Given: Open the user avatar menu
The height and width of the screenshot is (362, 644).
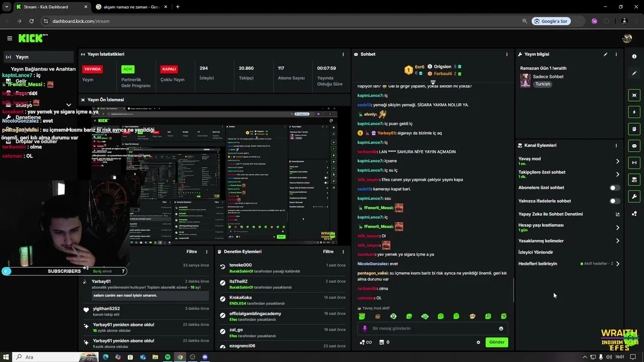Looking at the screenshot, I should pyautogui.click(x=627, y=38).
